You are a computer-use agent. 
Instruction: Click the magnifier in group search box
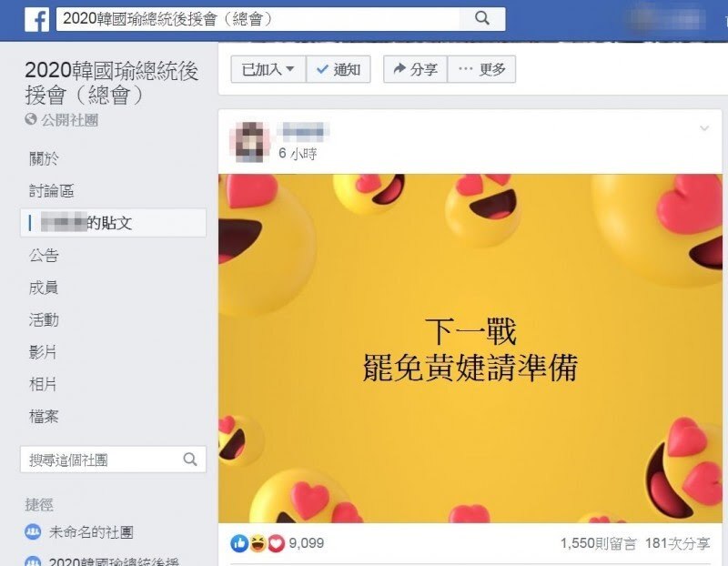[x=190, y=460]
